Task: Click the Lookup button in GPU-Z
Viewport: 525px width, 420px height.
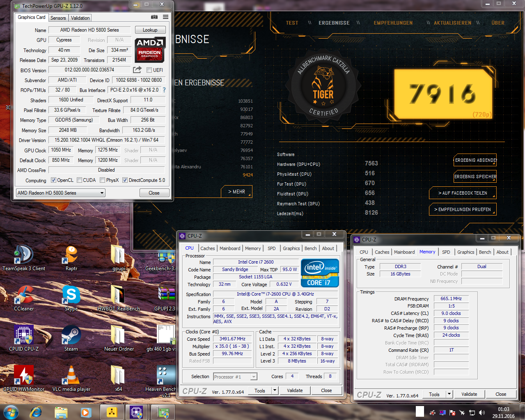Action: point(150,30)
